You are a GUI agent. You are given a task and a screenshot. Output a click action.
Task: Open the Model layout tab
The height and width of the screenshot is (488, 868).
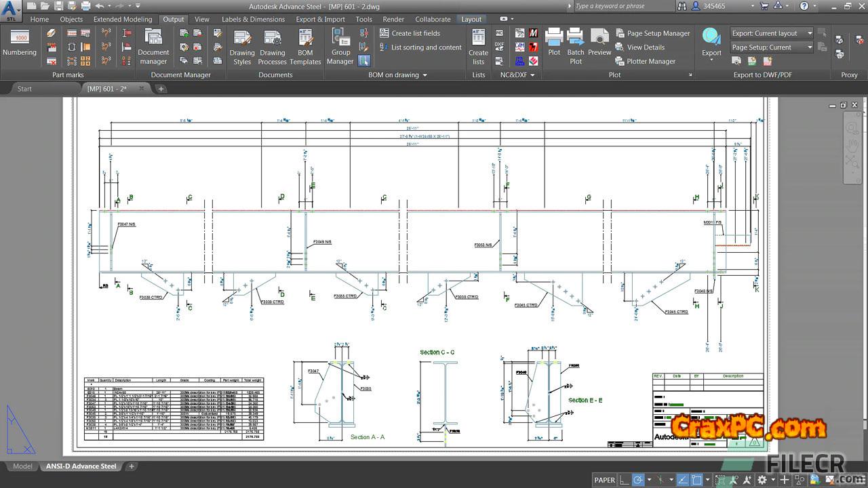click(22, 466)
